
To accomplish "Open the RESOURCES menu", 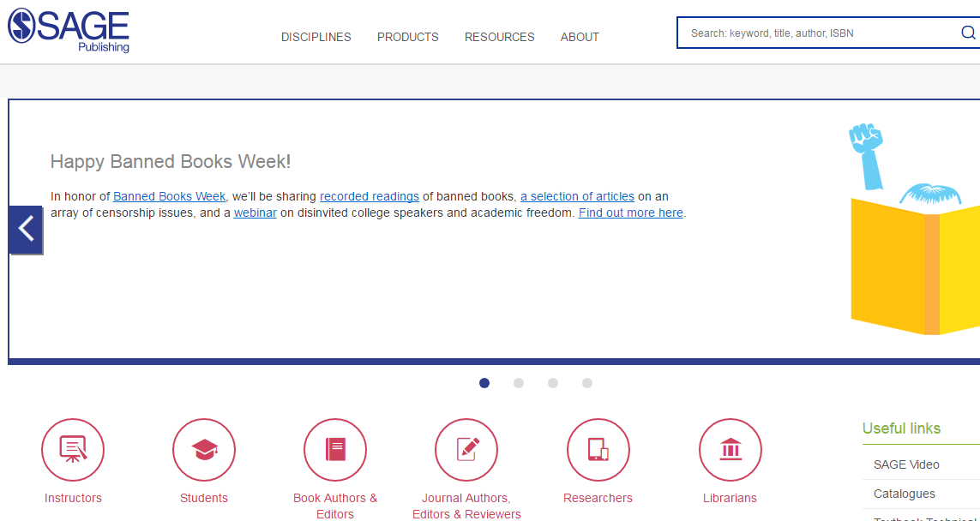I will pyautogui.click(x=499, y=37).
